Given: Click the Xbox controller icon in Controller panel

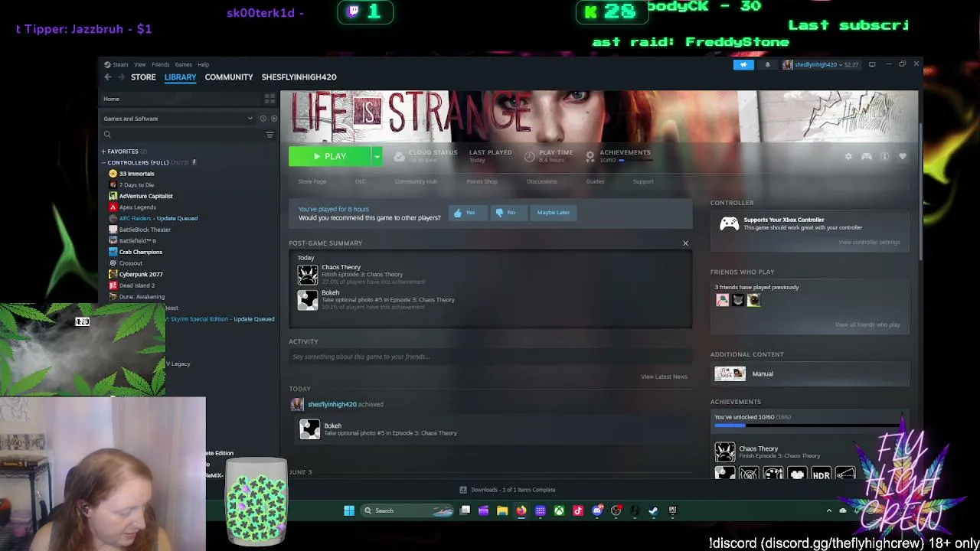Looking at the screenshot, I should [x=729, y=223].
